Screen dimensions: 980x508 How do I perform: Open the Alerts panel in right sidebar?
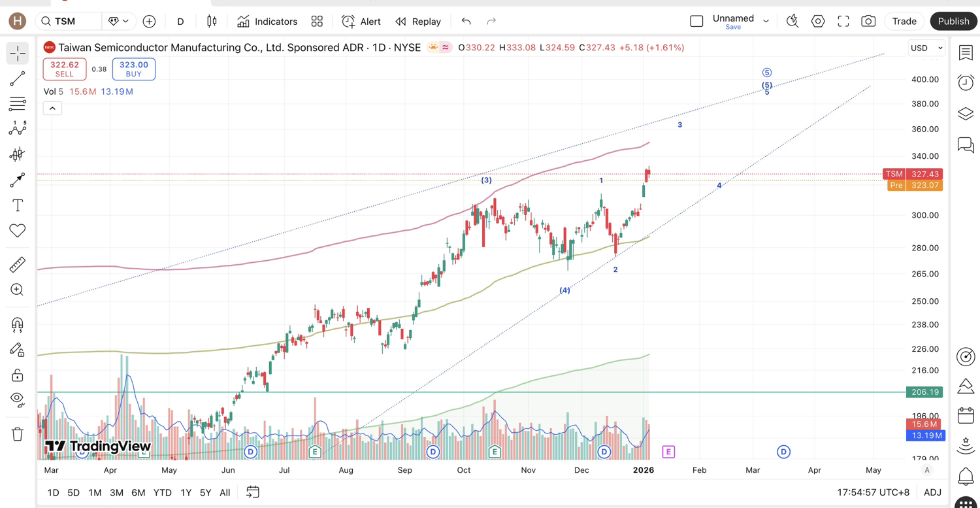click(x=966, y=82)
